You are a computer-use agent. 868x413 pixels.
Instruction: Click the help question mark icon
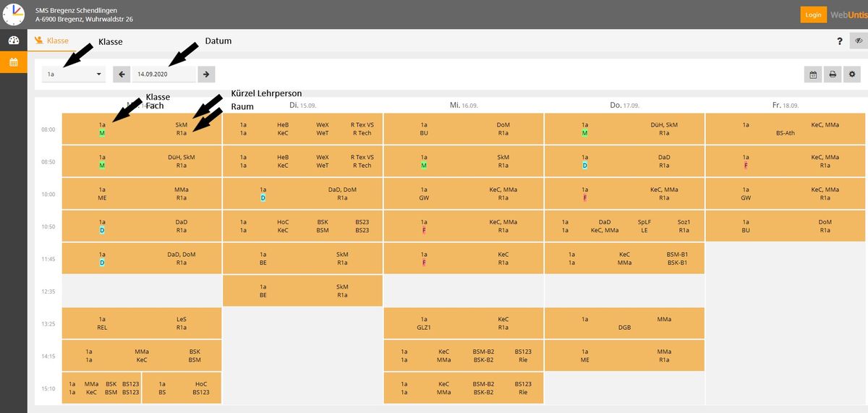pyautogui.click(x=840, y=41)
